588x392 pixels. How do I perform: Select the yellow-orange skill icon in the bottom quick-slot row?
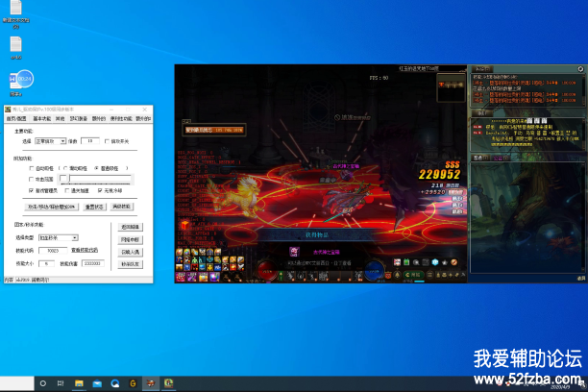(204, 277)
